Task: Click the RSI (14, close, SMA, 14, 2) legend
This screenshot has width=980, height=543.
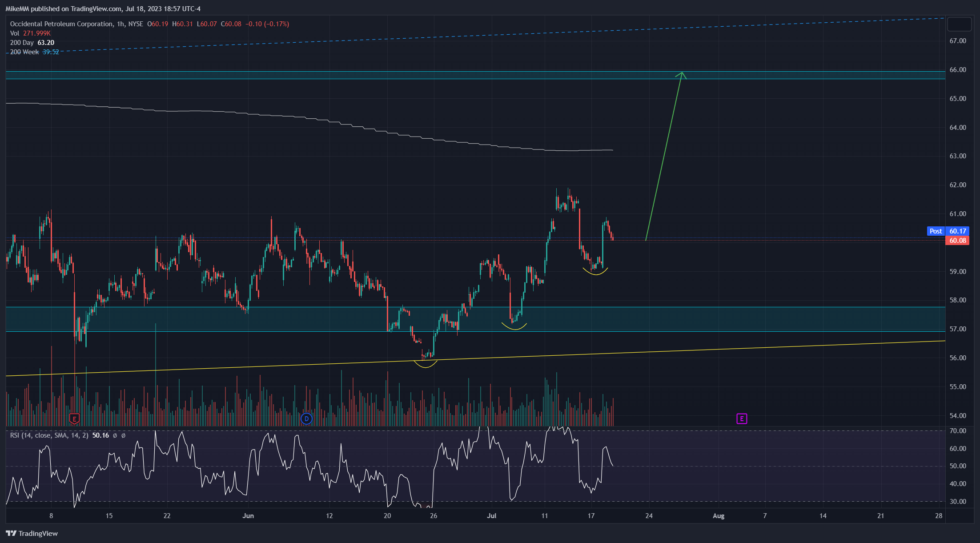Action: pos(49,435)
